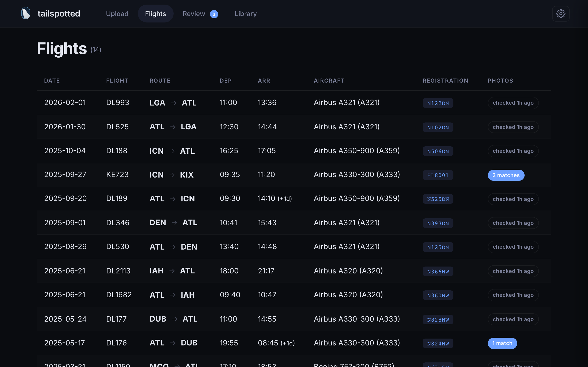Image resolution: width=588 pixels, height=367 pixels.
Task: Sort by the DATE column header
Action: [x=52, y=81]
